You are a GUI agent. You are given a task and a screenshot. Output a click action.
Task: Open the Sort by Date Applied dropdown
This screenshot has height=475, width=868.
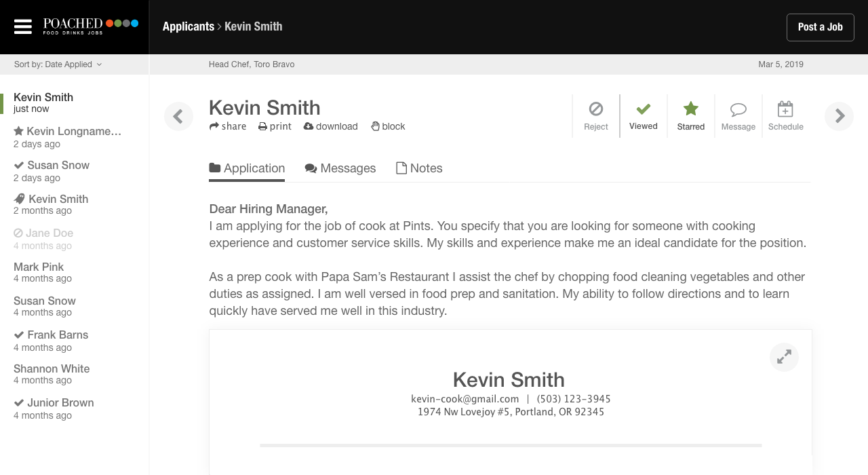pos(58,64)
